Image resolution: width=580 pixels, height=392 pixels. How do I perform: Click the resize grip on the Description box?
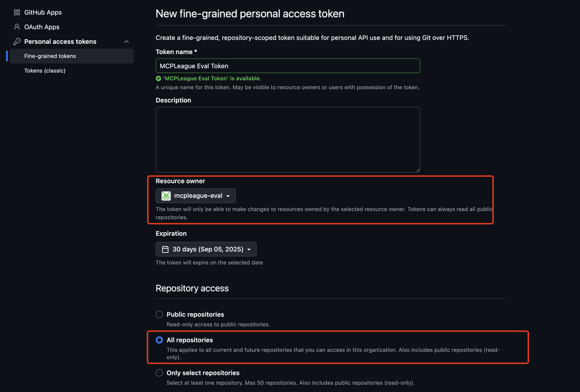tap(418, 170)
